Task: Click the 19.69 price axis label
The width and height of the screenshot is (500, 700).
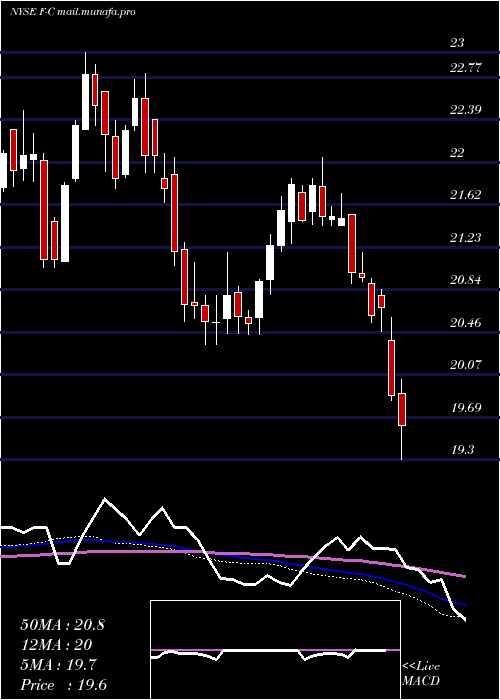Action: (466, 407)
